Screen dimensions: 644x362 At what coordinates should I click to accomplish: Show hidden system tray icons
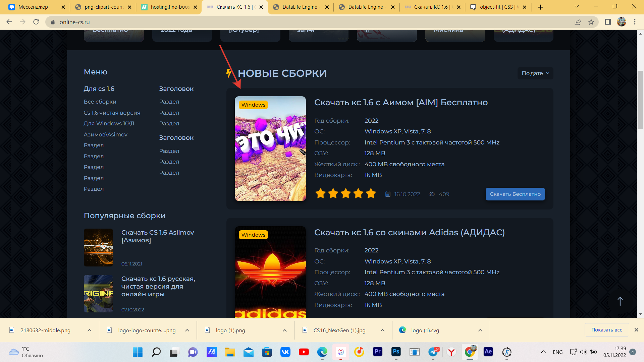pyautogui.click(x=543, y=352)
